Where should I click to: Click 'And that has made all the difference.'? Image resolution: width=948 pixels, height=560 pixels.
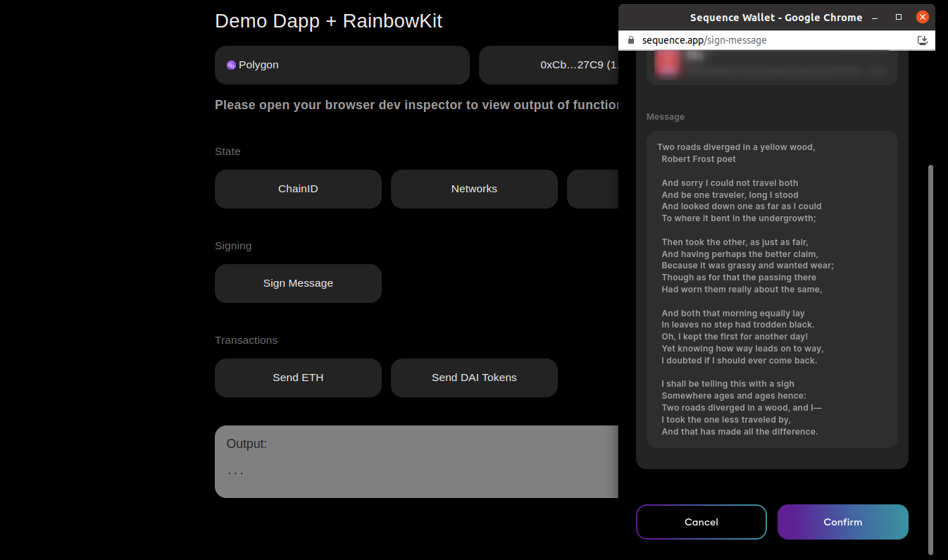[x=740, y=432]
